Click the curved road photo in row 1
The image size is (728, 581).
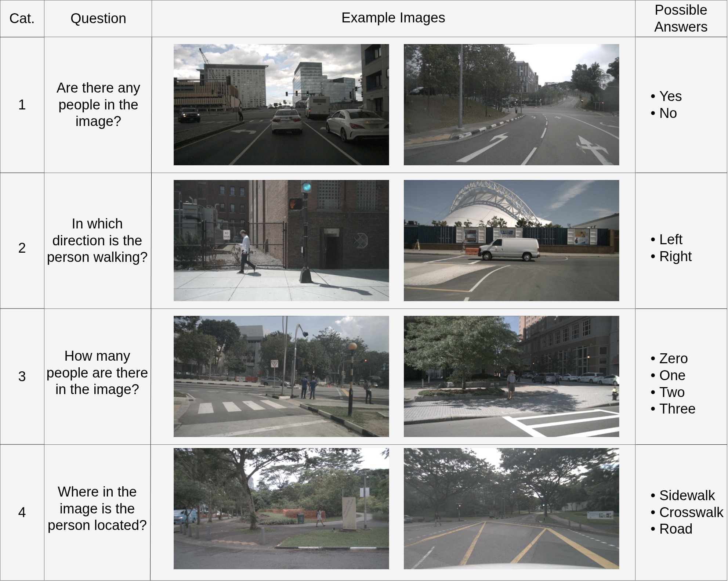(x=511, y=105)
